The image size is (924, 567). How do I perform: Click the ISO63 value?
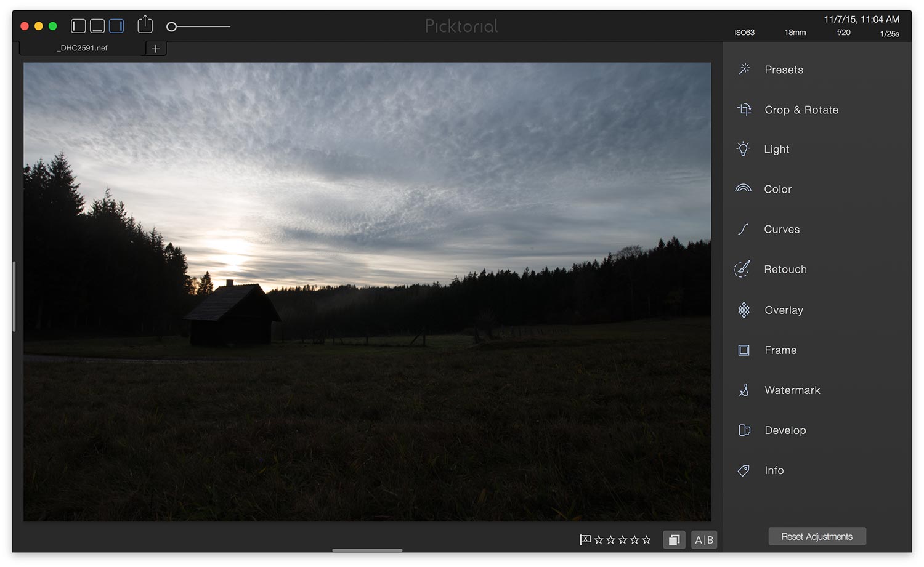[744, 33]
